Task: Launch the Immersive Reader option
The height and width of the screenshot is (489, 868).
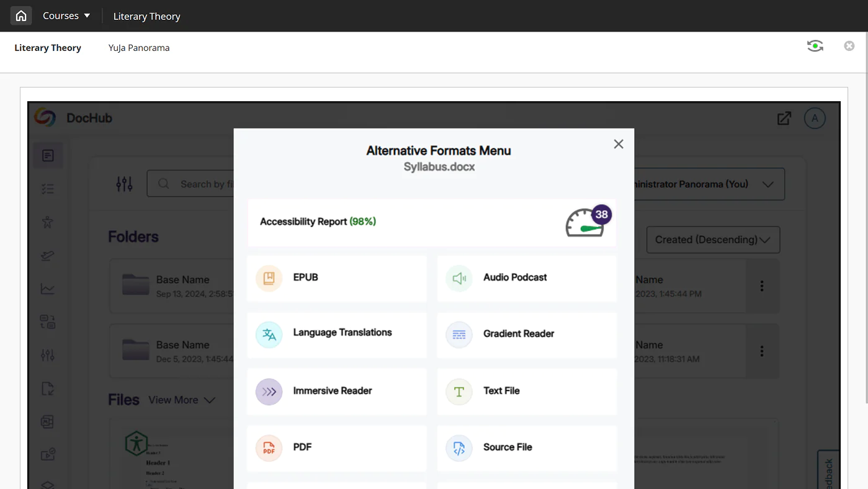Action: (336, 391)
